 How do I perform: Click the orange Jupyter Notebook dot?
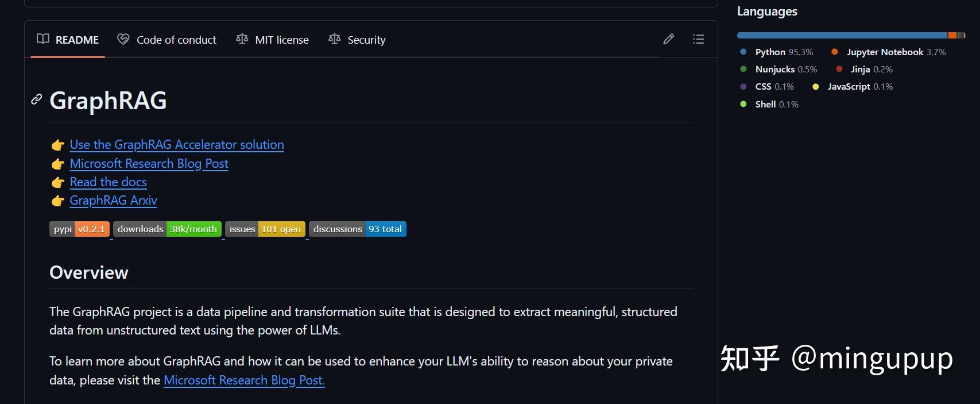[x=834, y=51]
